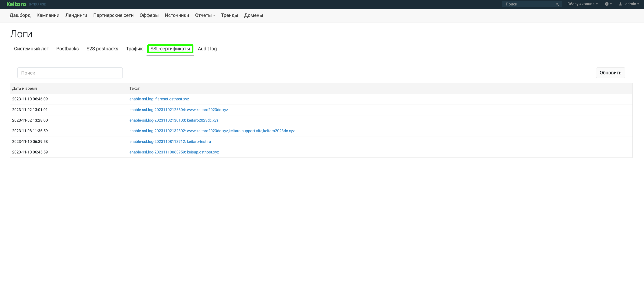This screenshot has width=644, height=307.
Task: Click the Логи page heading
Action: (x=21, y=34)
